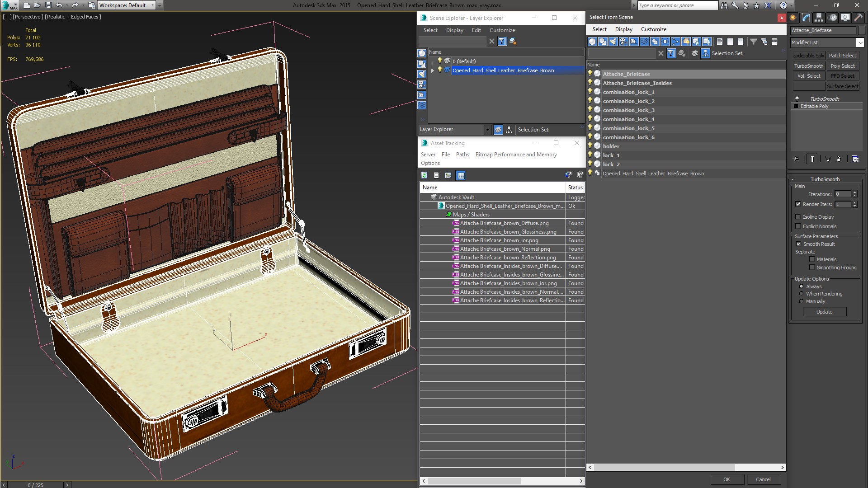Open Customize menu in Scene Explorer
Image resolution: width=868 pixels, height=488 pixels.
point(502,30)
